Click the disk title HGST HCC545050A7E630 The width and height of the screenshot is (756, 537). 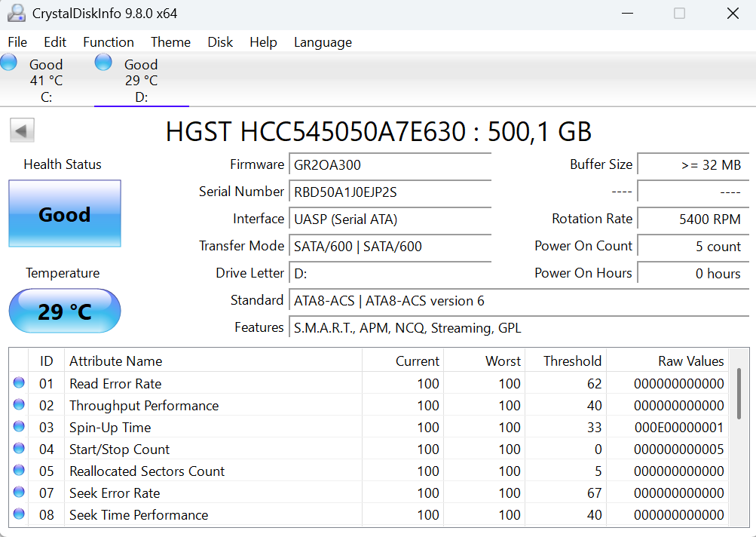378,131
